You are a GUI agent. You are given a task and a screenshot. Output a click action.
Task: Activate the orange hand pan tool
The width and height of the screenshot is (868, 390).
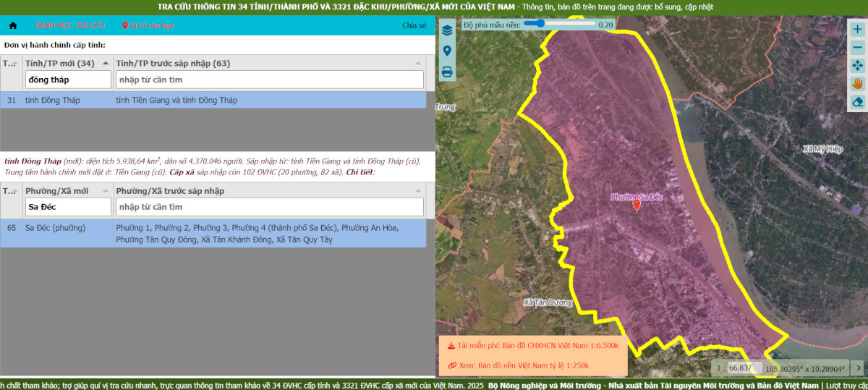point(858,84)
